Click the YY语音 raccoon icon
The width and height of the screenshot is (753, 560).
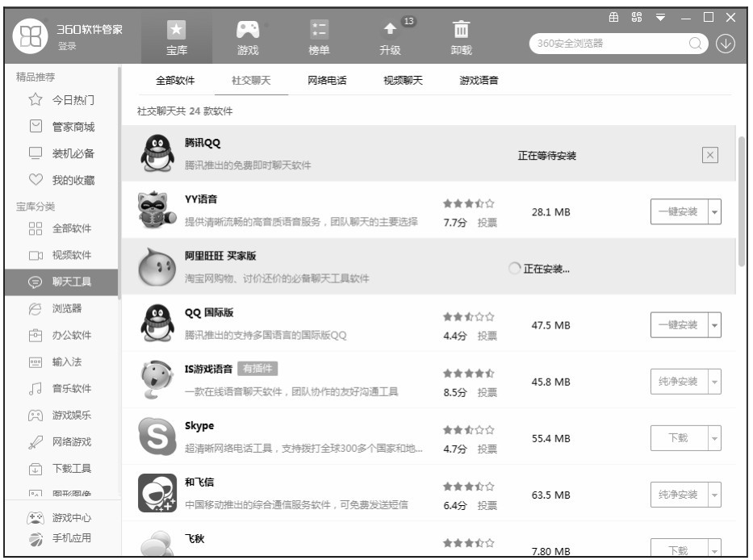(x=157, y=210)
